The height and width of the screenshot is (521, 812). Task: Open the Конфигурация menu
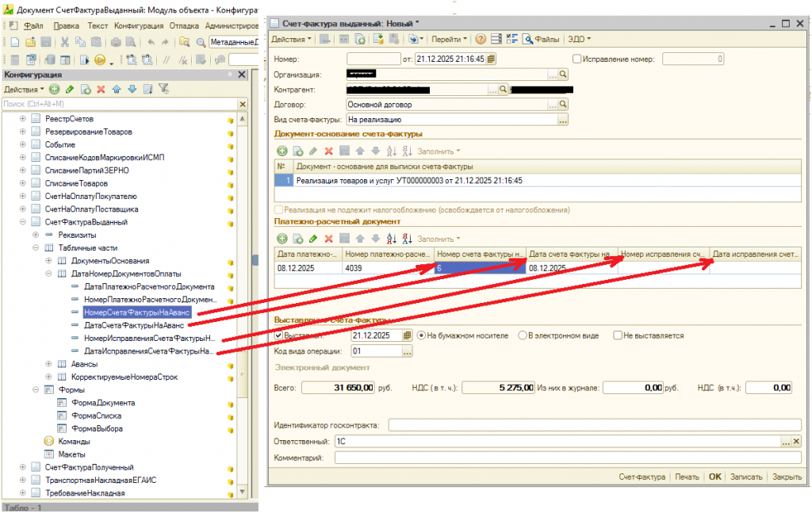[x=139, y=25]
